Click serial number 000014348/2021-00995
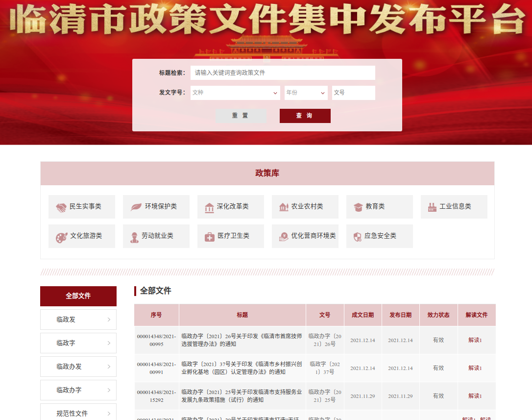 pos(156,340)
